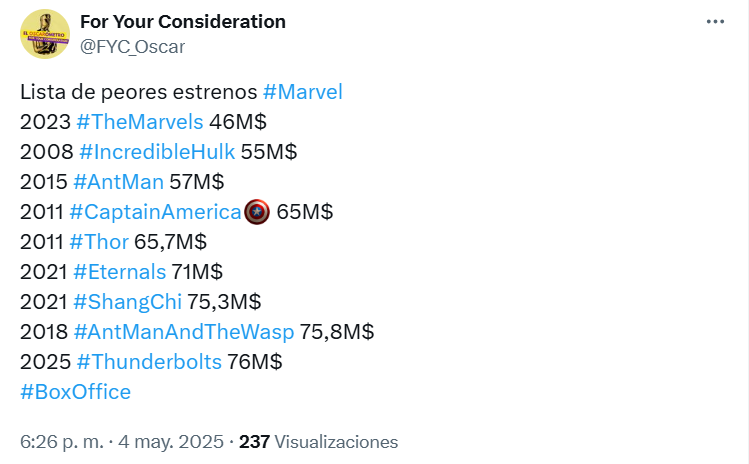Click the #IncredibleHulk hashtag
The height and width of the screenshot is (464, 749).
pos(157,152)
